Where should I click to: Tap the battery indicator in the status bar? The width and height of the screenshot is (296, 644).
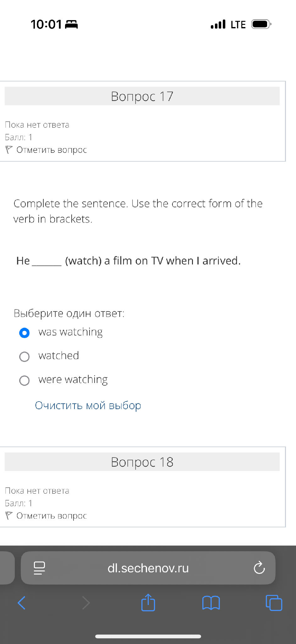pyautogui.click(x=260, y=24)
